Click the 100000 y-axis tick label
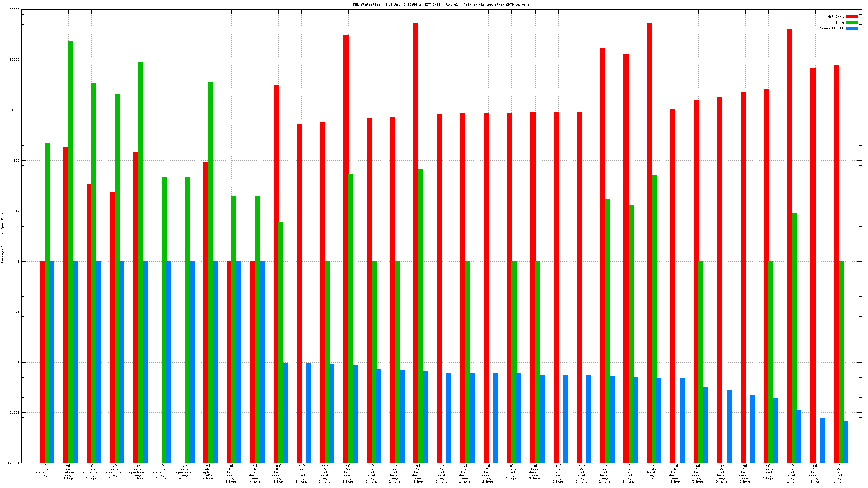The height and width of the screenshot is (488, 868). pos(14,10)
